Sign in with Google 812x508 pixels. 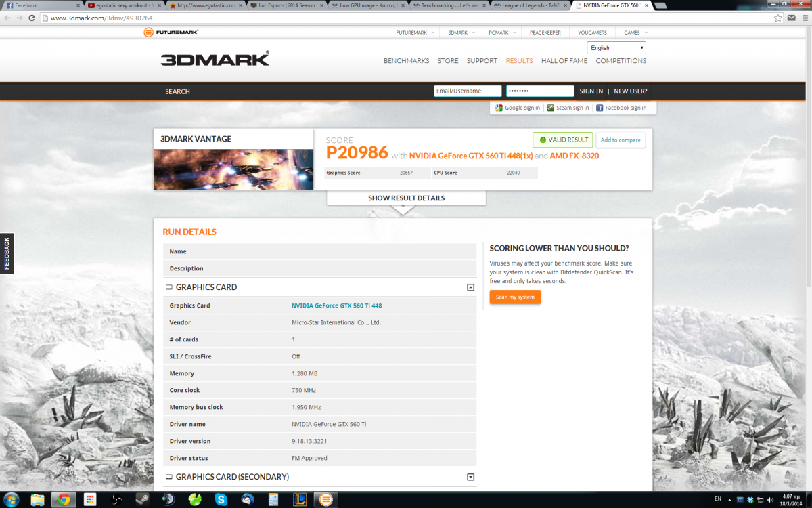[x=518, y=108]
